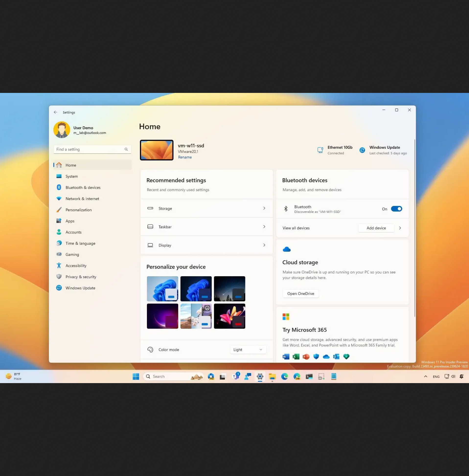The height and width of the screenshot is (476, 469).
Task: Open the System settings page
Action: coord(92,176)
